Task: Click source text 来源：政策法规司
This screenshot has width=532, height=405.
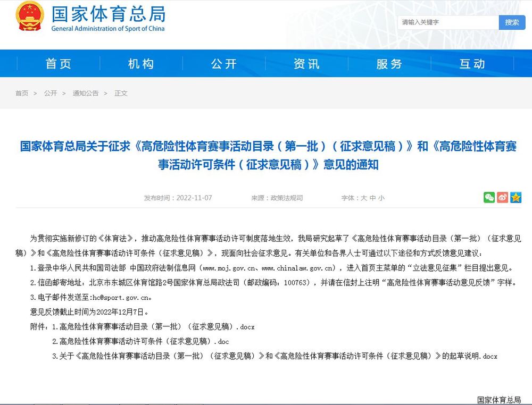Action: [277, 198]
